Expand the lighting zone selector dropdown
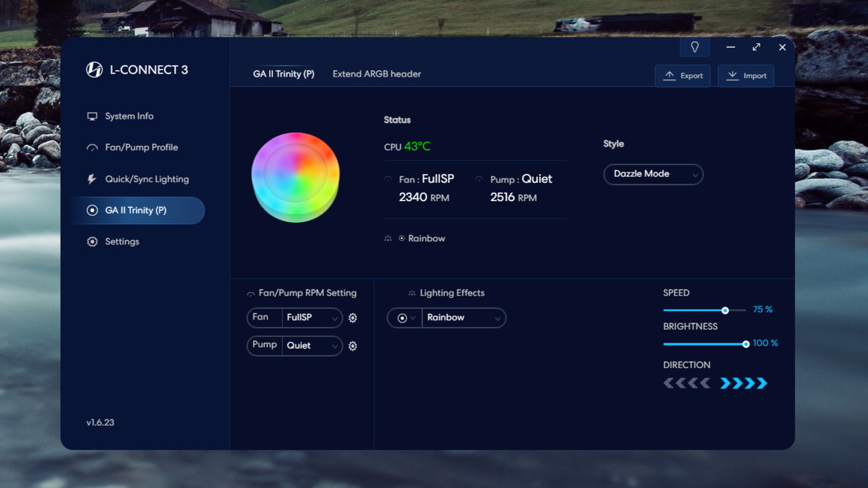 pos(405,318)
